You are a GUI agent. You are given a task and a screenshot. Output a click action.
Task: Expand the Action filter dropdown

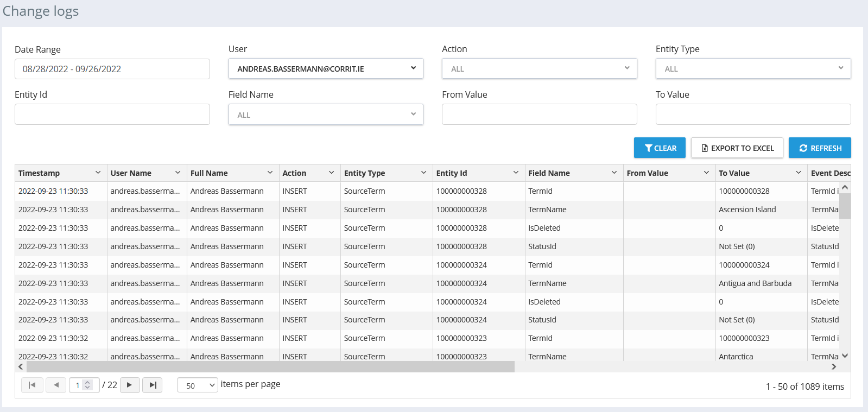(539, 69)
